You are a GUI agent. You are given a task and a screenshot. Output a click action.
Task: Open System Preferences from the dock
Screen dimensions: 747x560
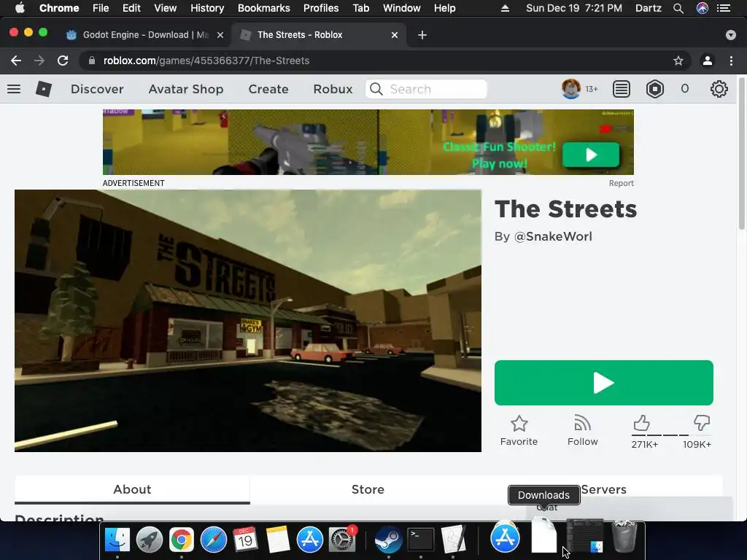tap(342, 540)
